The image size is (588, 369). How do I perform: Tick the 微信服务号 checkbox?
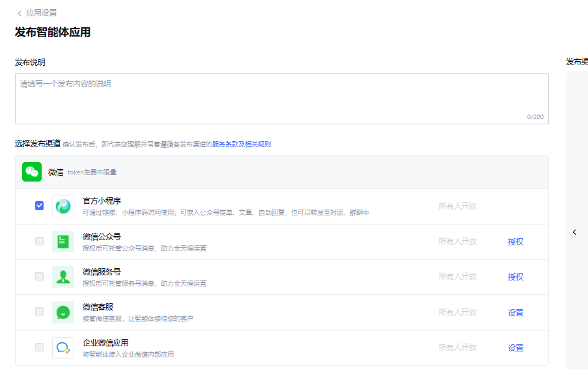(x=40, y=277)
